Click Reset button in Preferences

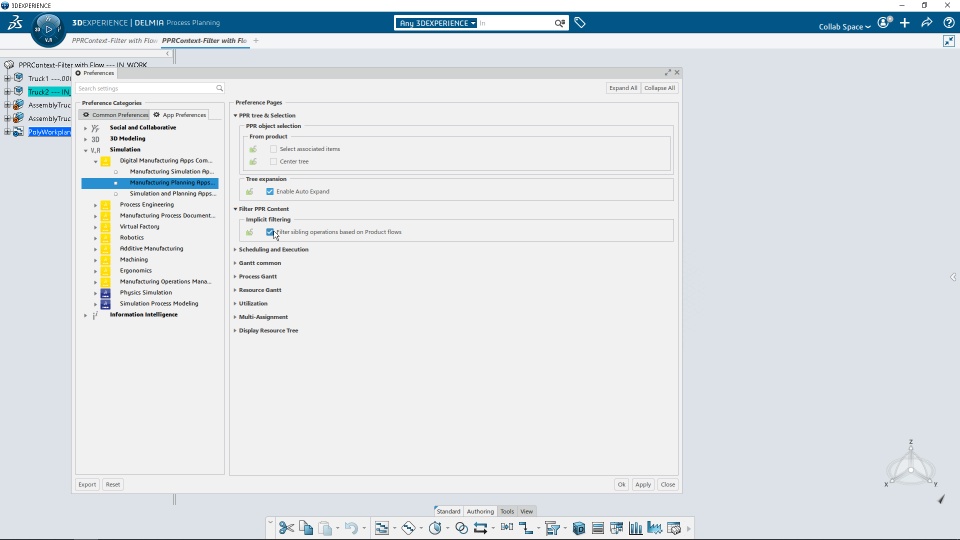[113, 484]
